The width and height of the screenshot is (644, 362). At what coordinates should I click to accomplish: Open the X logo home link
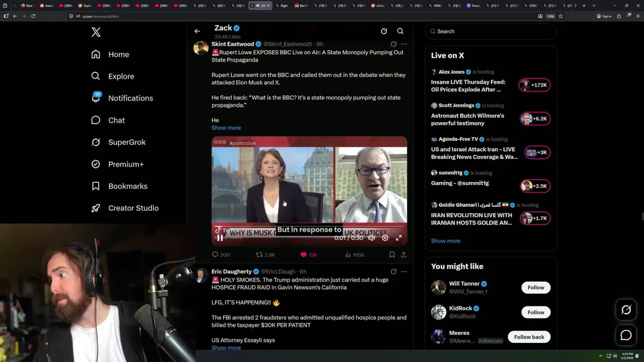pyautogui.click(x=96, y=32)
